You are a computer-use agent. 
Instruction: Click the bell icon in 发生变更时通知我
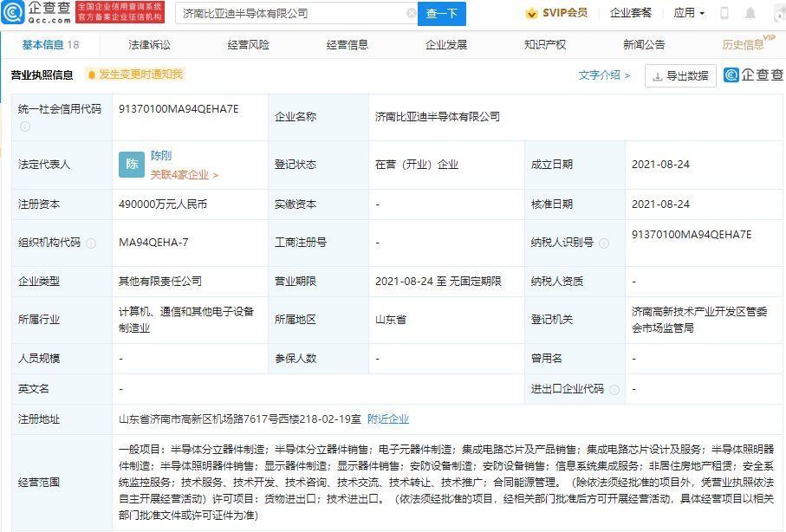coord(92,75)
